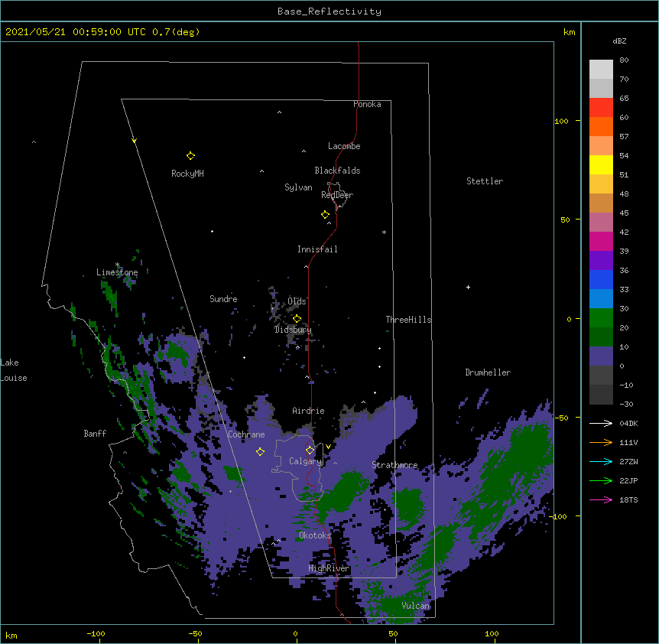Click the Olds town label
The width and height of the screenshot is (659, 644).
297,301
